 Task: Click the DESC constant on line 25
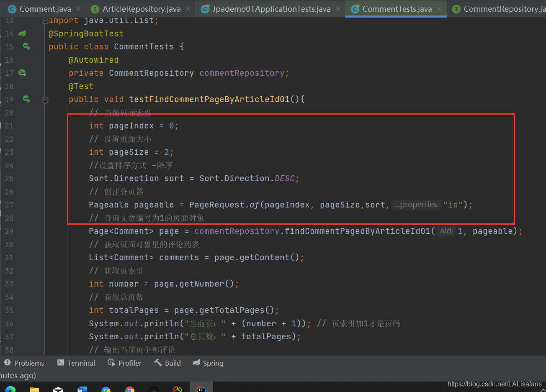tap(285, 178)
